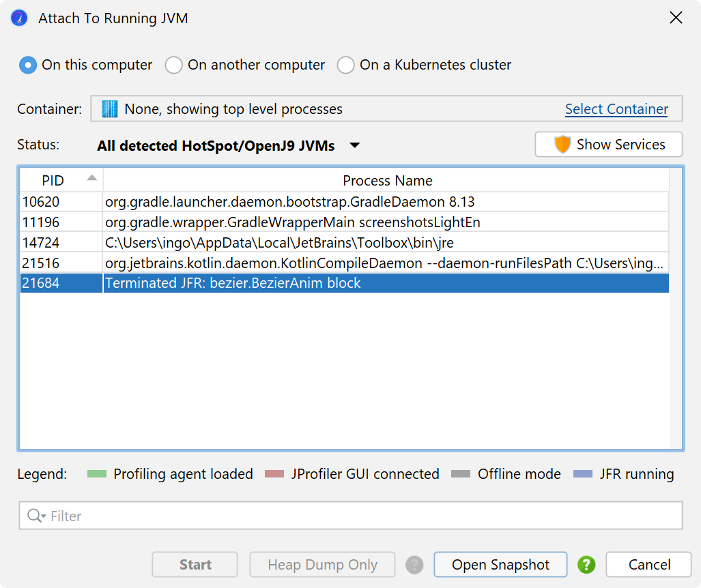This screenshot has width=701, height=588.
Task: Click the JProfiler app icon in title bar
Action: click(x=19, y=18)
